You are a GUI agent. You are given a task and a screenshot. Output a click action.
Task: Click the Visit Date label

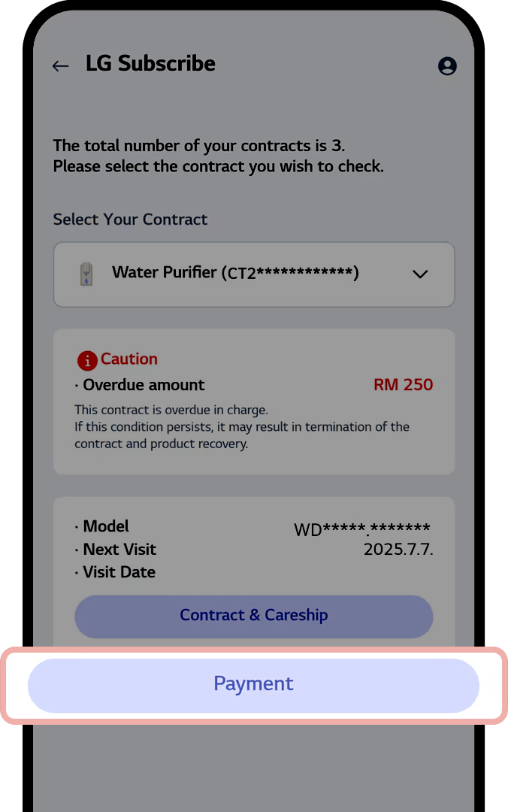[119, 571]
